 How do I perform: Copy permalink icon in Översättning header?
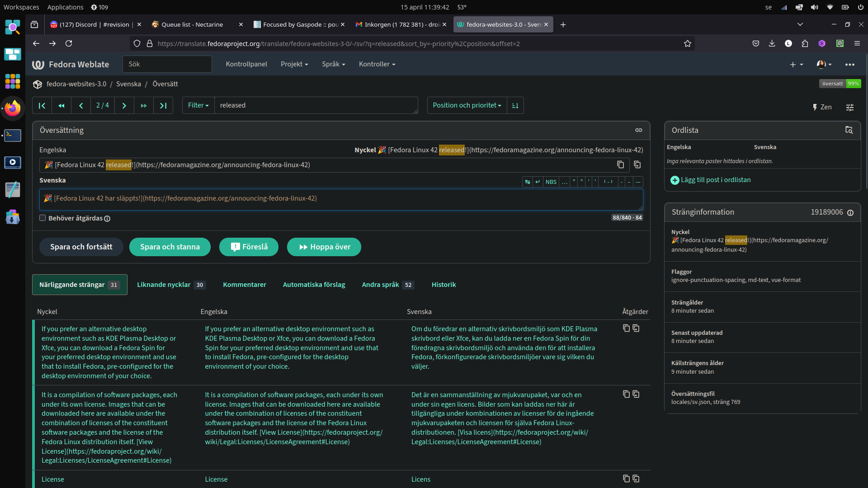(x=639, y=130)
